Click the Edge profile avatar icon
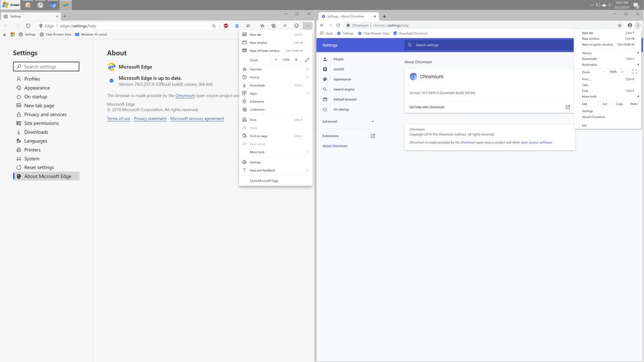This screenshot has width=644, height=362. (x=285, y=26)
